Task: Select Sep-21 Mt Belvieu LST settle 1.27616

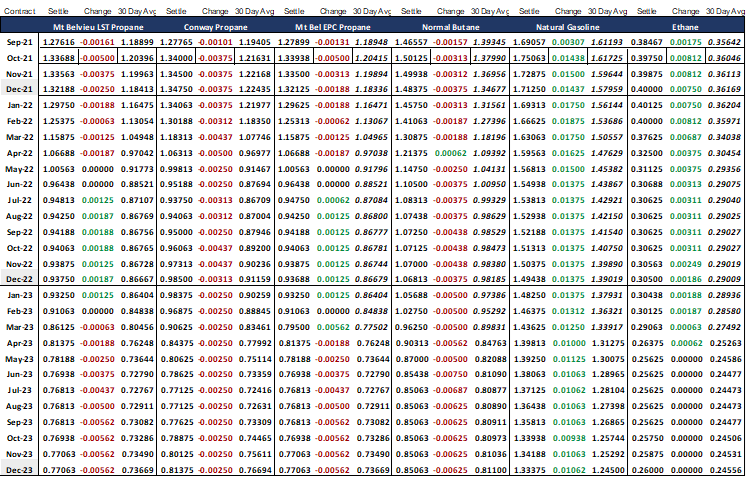Action: point(59,42)
